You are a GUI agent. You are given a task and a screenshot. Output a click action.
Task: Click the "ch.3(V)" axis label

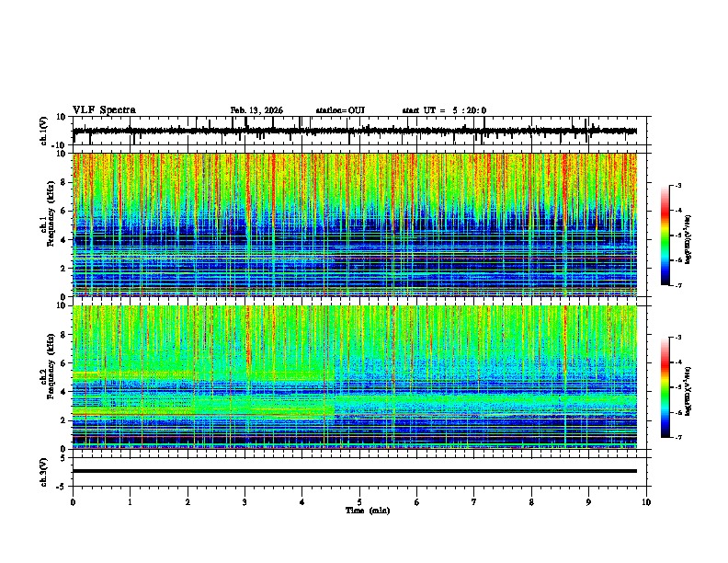pyautogui.click(x=44, y=472)
